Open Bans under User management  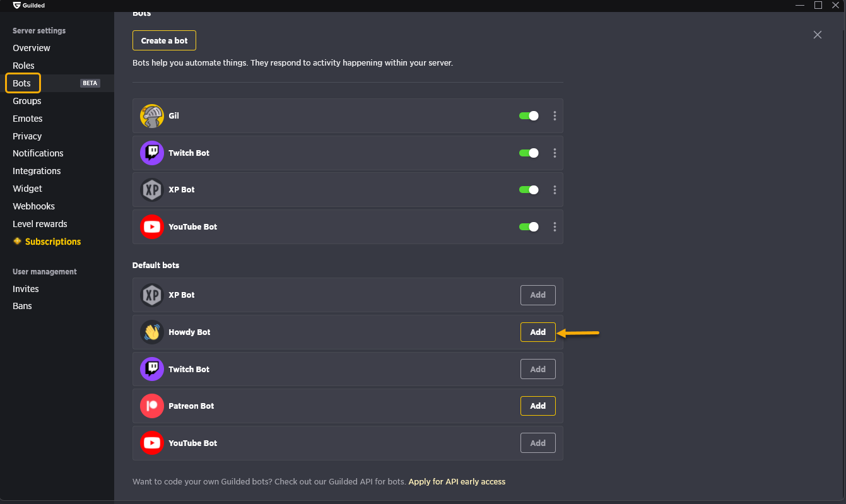(x=22, y=306)
